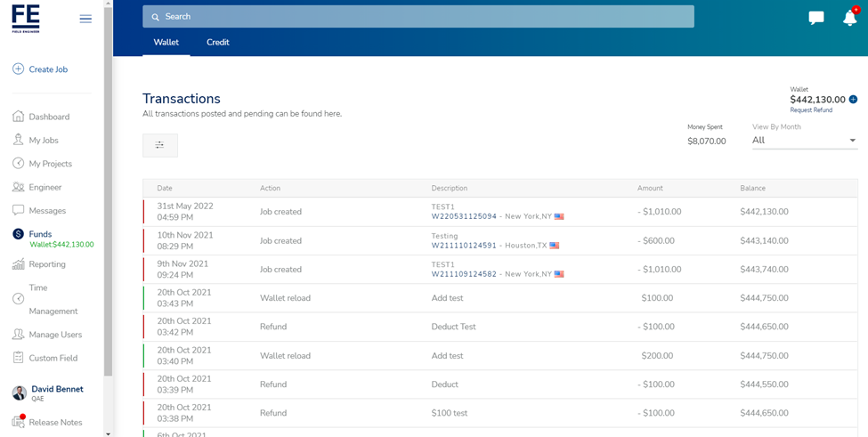
Task: Focus the Search input field
Action: pos(418,17)
